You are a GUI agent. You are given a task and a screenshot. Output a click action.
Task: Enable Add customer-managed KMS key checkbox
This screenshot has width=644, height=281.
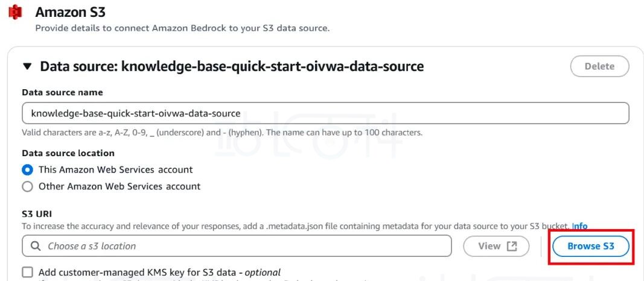point(28,273)
